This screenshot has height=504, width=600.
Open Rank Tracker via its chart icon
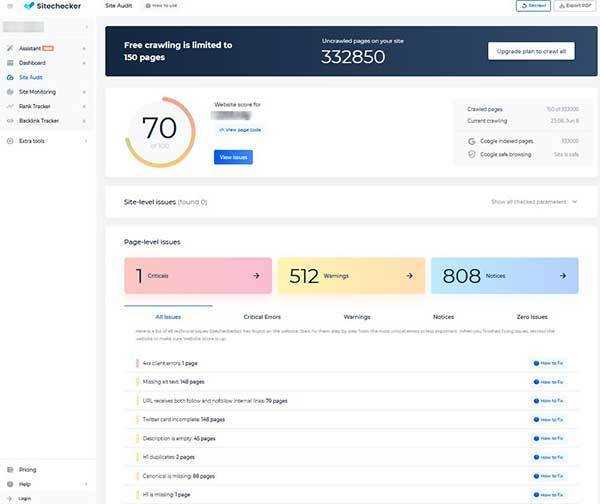tap(9, 106)
